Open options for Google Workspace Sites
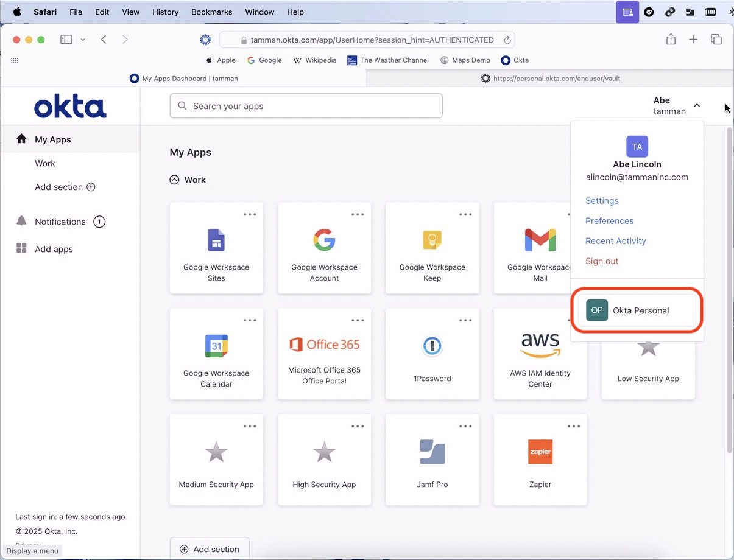734x560 pixels. (x=250, y=214)
